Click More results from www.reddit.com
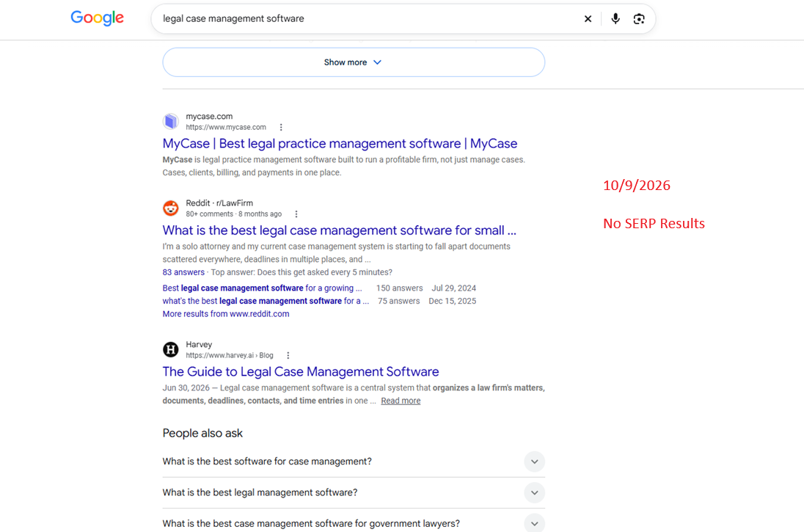The height and width of the screenshot is (532, 804). 226,314
